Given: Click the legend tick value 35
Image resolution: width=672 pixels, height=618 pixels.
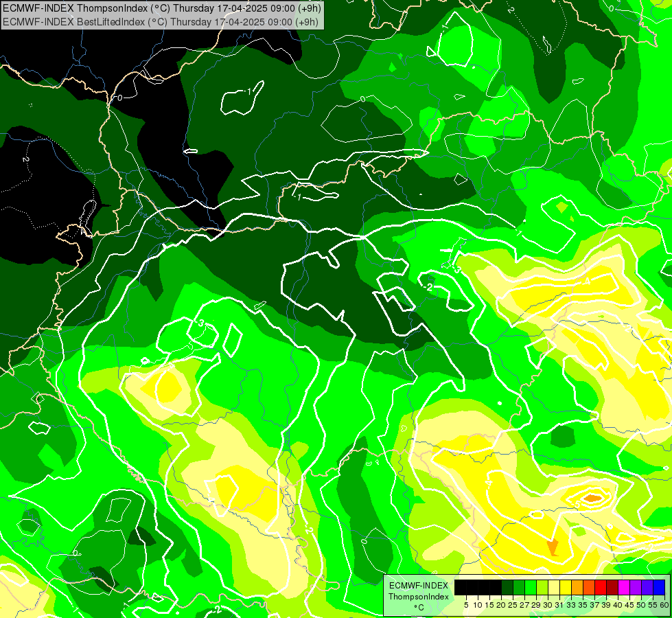Looking at the screenshot, I should [x=583, y=605].
